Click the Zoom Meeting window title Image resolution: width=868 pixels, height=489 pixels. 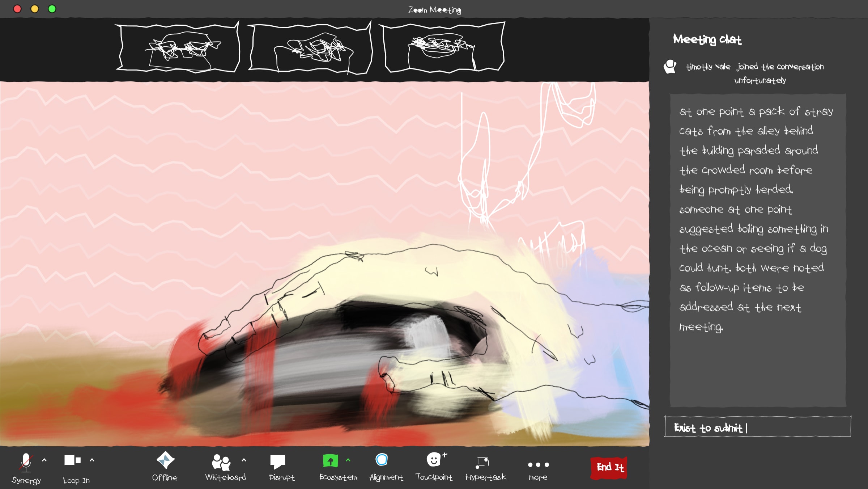point(434,10)
